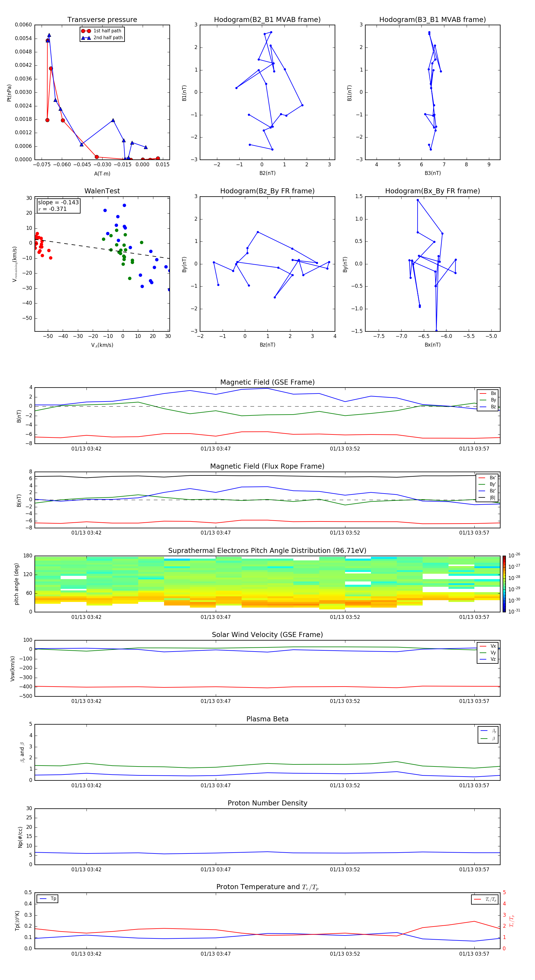The image size is (535, 980).
Task: Click the '01/13 03:47' tick under Plasma Beta
Action: (x=215, y=785)
